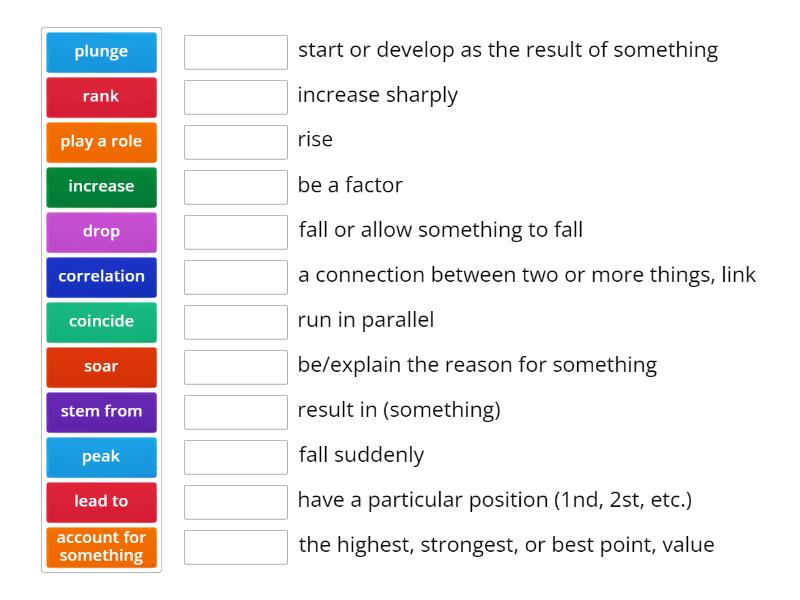
Task: Click the 'play a role' tile
Action: click(101, 142)
